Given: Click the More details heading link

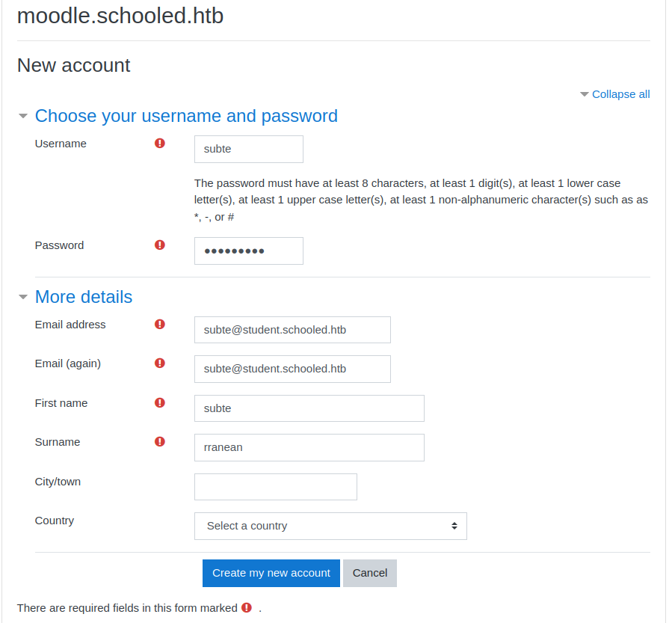Looking at the screenshot, I should point(84,297).
